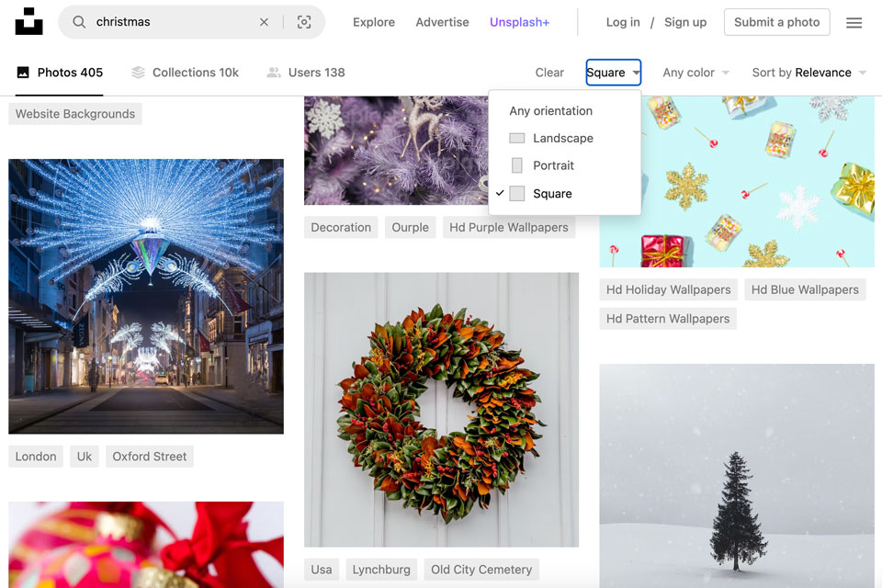
Task: Click the Landscape orientation icon
Action: (517, 138)
